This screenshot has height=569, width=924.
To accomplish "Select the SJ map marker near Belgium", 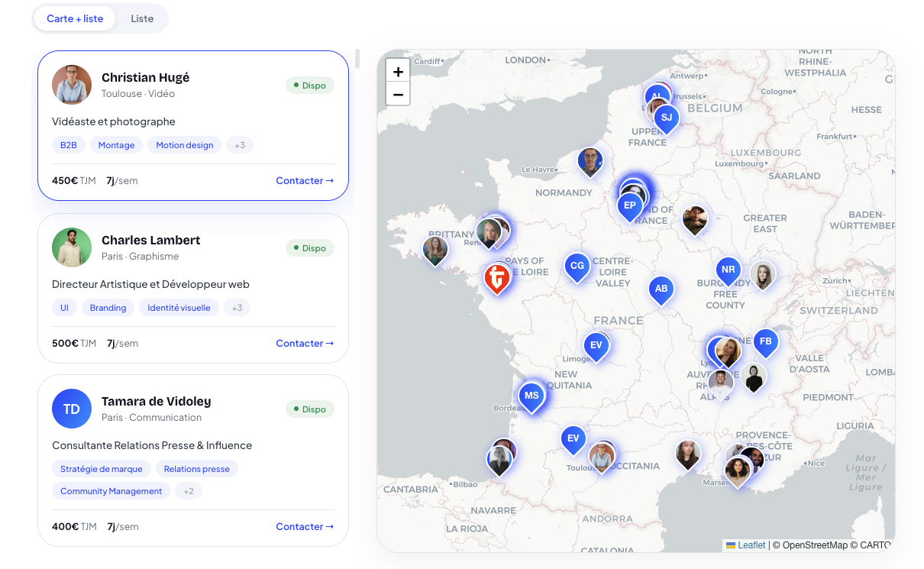I will 667,118.
